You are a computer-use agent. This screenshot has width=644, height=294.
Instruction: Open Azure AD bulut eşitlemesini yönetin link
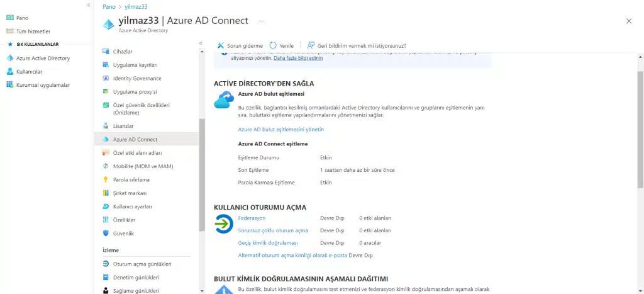280,129
